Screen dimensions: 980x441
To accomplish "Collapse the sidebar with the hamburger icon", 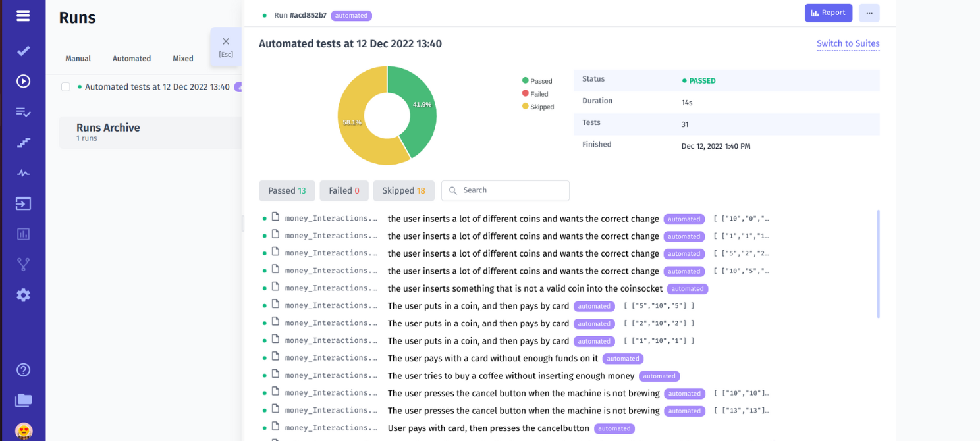I will [23, 16].
